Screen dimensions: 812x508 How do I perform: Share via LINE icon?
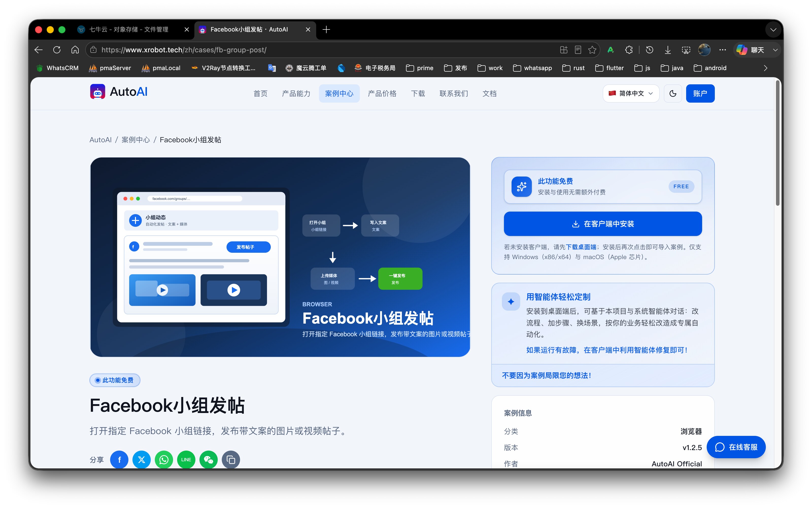pos(186,459)
